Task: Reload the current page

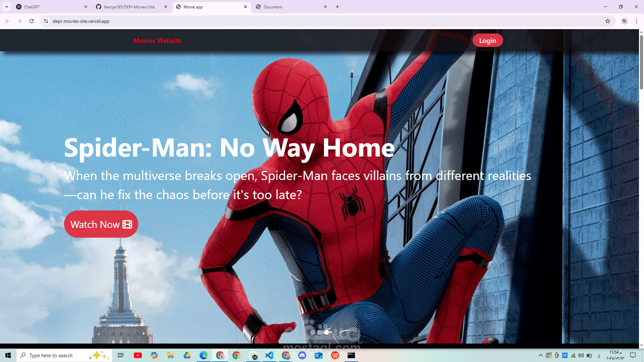Action: click(32, 21)
